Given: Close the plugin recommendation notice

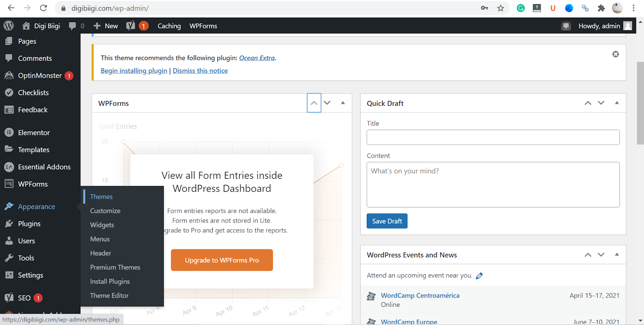Looking at the screenshot, I should pyautogui.click(x=615, y=54).
